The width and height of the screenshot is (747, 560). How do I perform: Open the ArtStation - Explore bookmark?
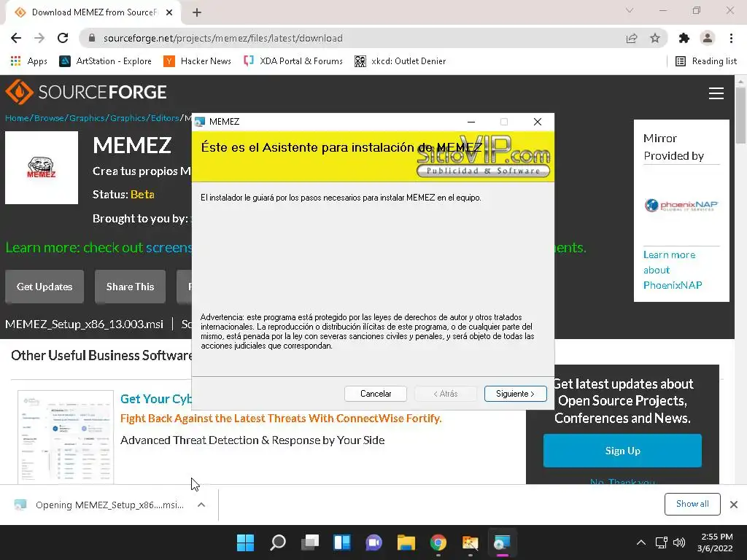pyautogui.click(x=105, y=61)
